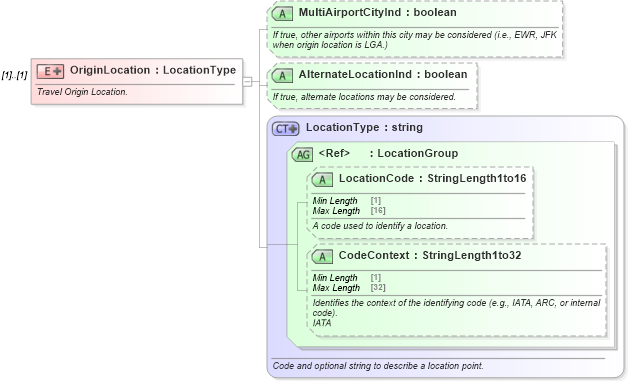Click the AG attribute group icon of LocationGroup
The height and width of the screenshot is (381, 628).
pyautogui.click(x=302, y=155)
